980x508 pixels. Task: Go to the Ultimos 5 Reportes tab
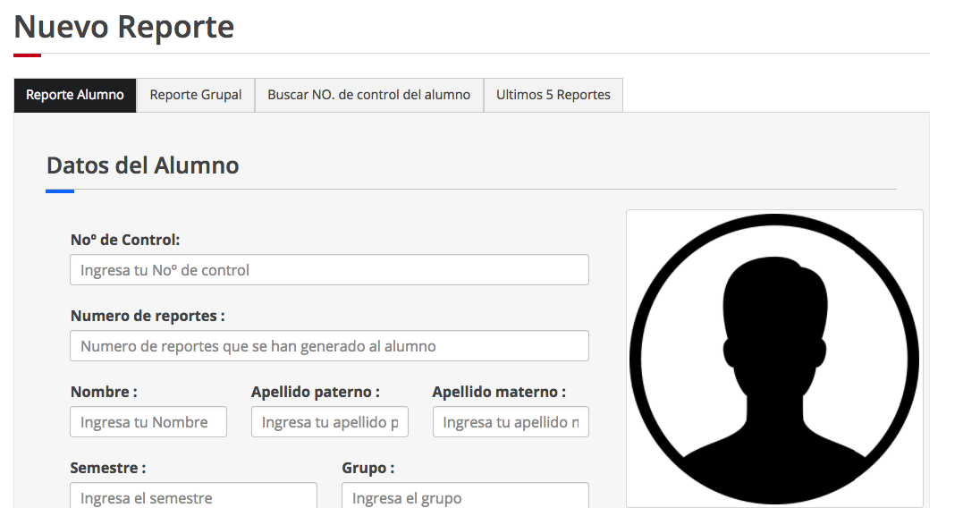pos(553,95)
